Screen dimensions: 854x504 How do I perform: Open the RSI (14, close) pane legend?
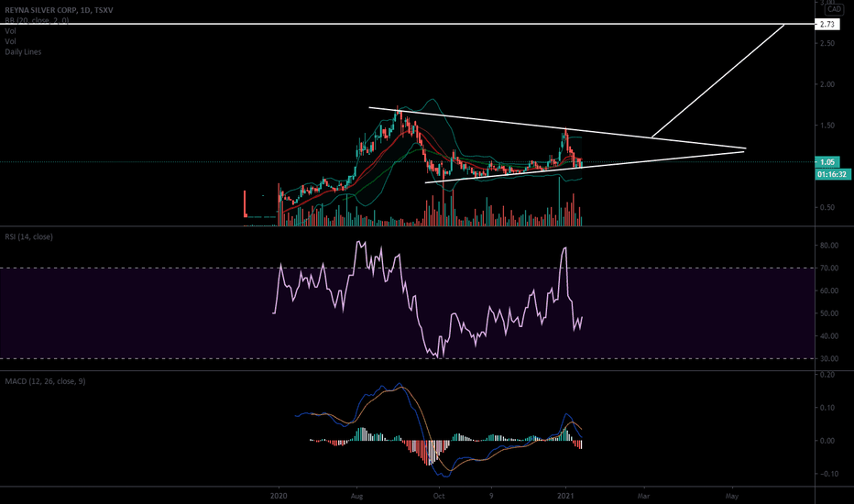coord(29,236)
